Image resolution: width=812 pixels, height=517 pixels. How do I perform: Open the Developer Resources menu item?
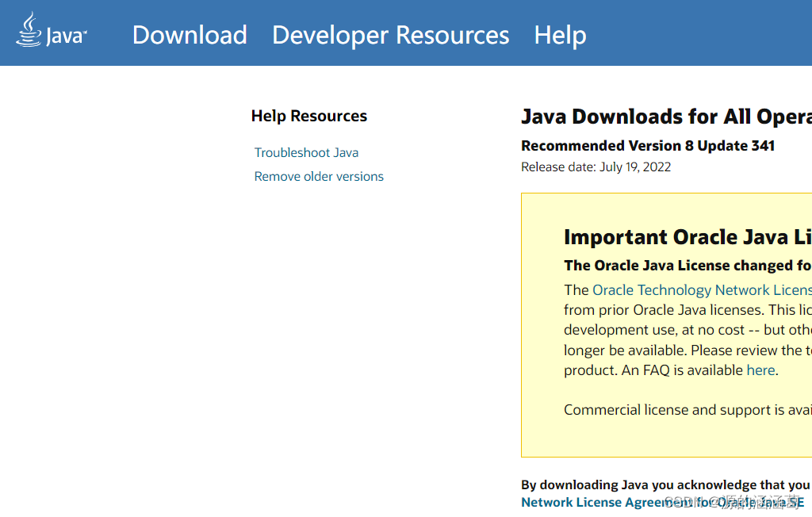tap(390, 35)
